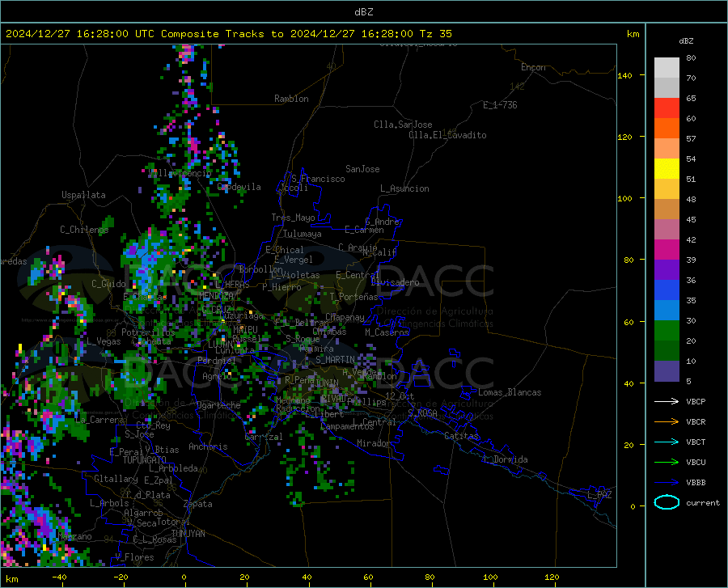The height and width of the screenshot is (588, 728).
Task: Click the L_PAZ label near right edge
Action: click(599, 495)
